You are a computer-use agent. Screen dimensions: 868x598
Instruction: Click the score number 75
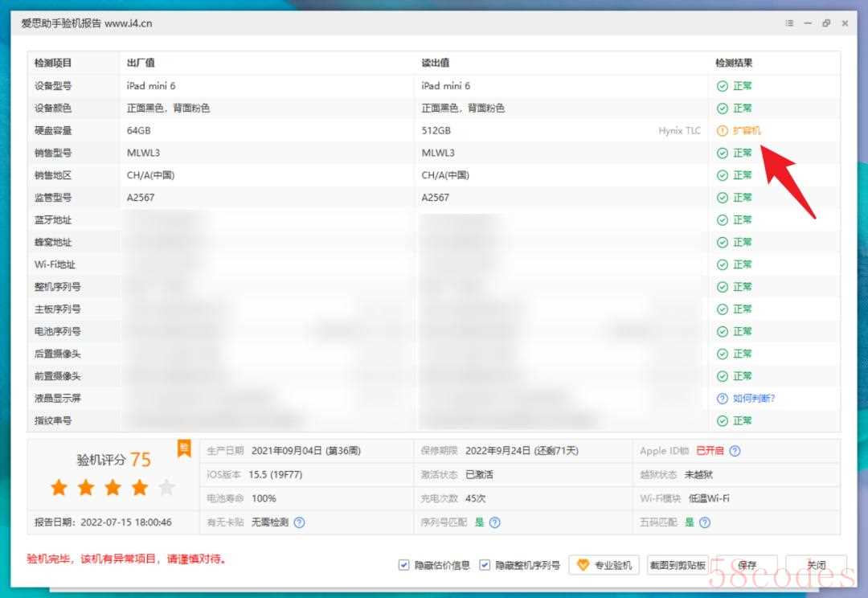[140, 460]
